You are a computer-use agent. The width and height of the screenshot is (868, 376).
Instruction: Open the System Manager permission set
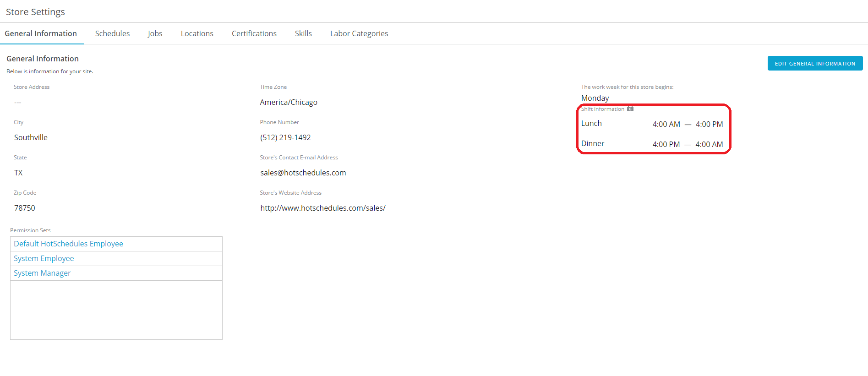(42, 273)
